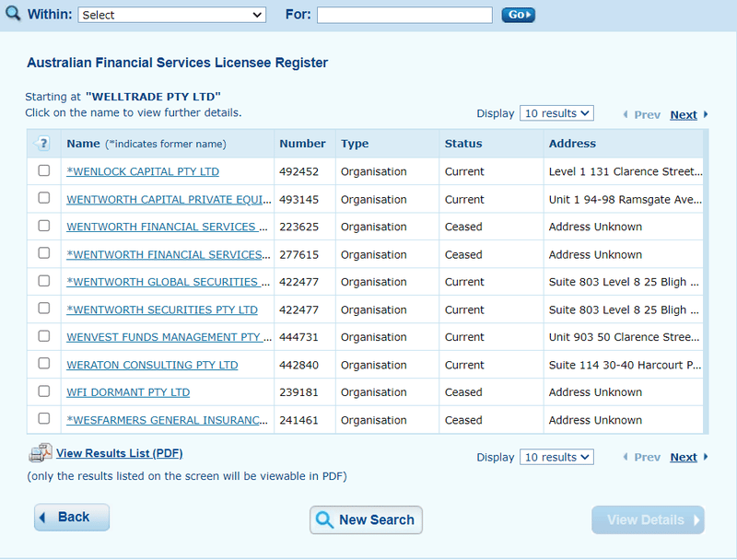The image size is (737, 560).
Task: Check the WENTWORTH GLOBAL SECURITIES row box
Action: tap(43, 281)
